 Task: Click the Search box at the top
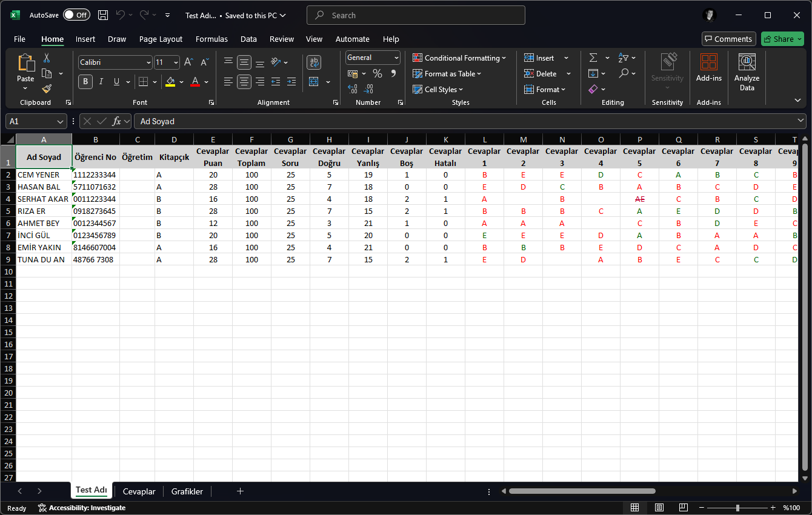point(415,15)
